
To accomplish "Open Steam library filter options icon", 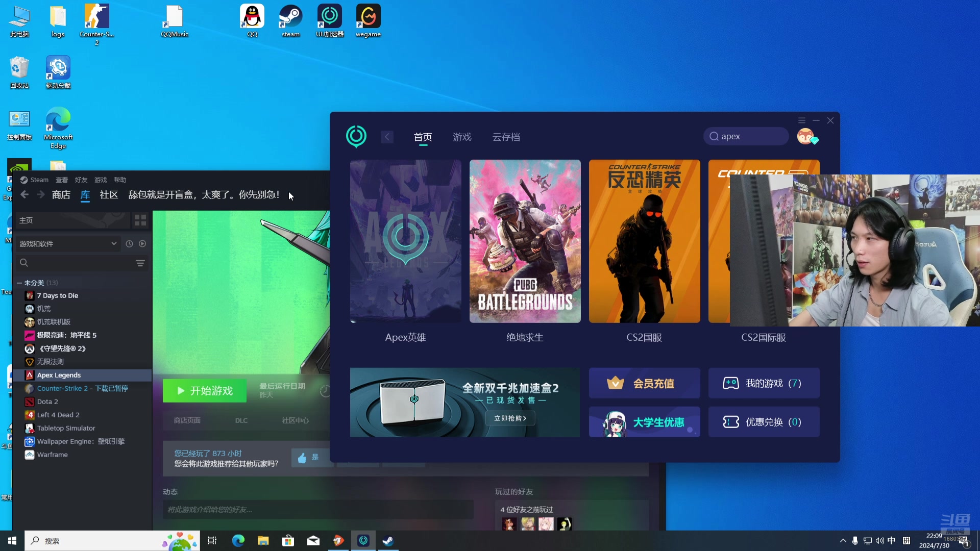I will (140, 263).
